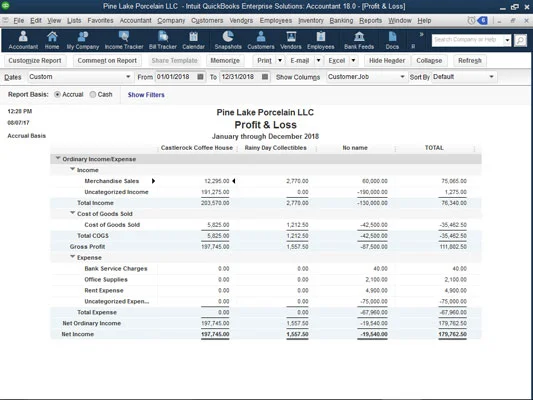Open the Accountant menu
This screenshot has height=400, width=533.
136,21
